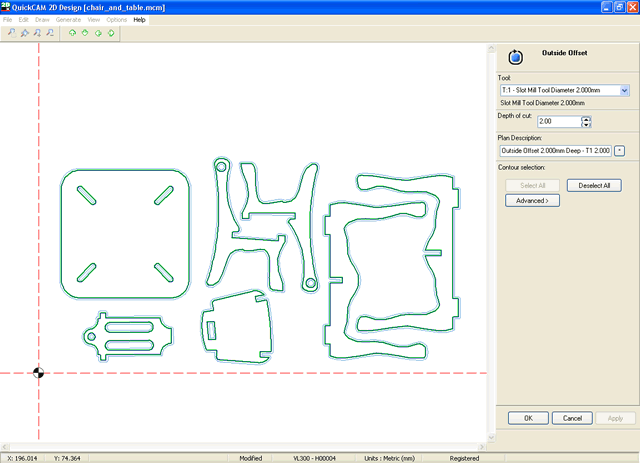The height and width of the screenshot is (463, 640).
Task: Click the Select All button
Action: [x=532, y=185]
